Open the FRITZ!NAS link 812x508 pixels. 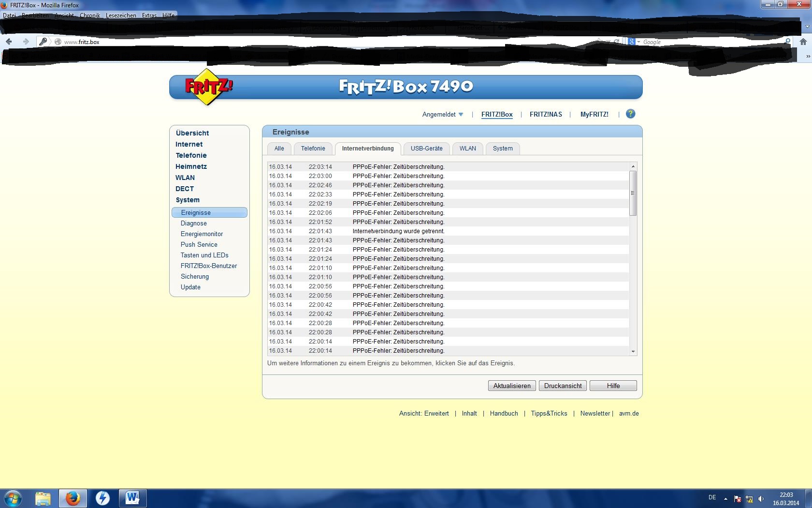[x=546, y=115]
